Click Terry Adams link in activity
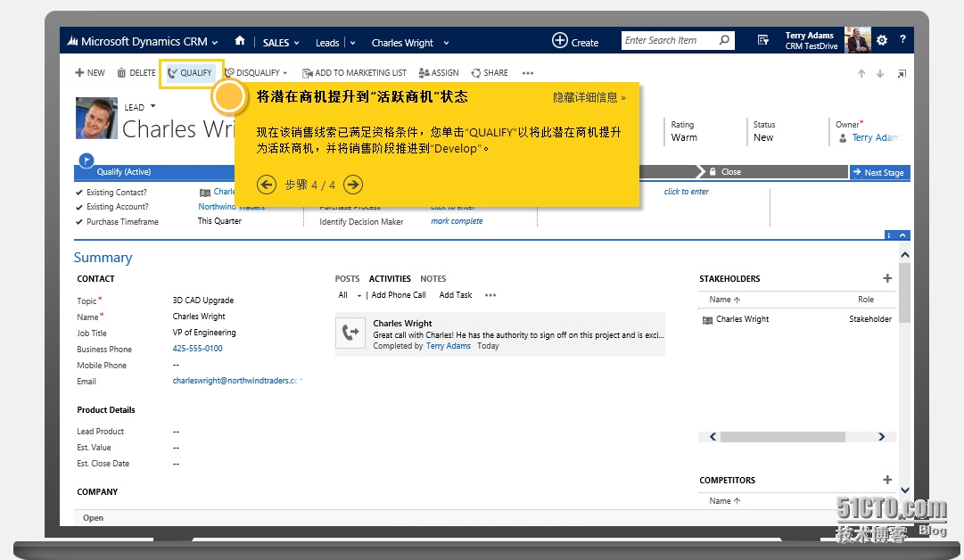Viewport: 964px width, 560px height. (449, 346)
